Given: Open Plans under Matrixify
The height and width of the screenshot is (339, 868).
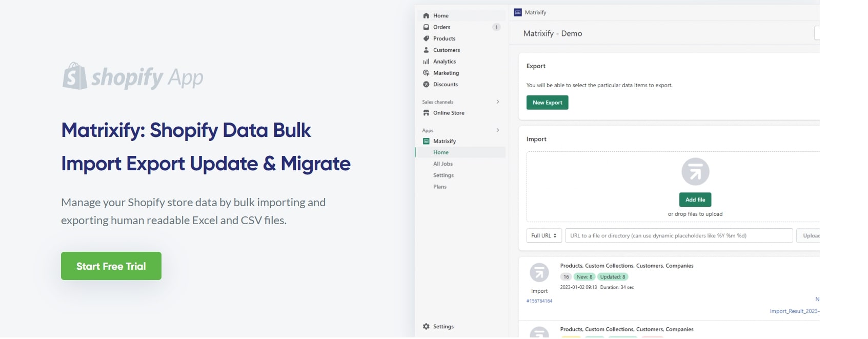Looking at the screenshot, I should pos(440,187).
